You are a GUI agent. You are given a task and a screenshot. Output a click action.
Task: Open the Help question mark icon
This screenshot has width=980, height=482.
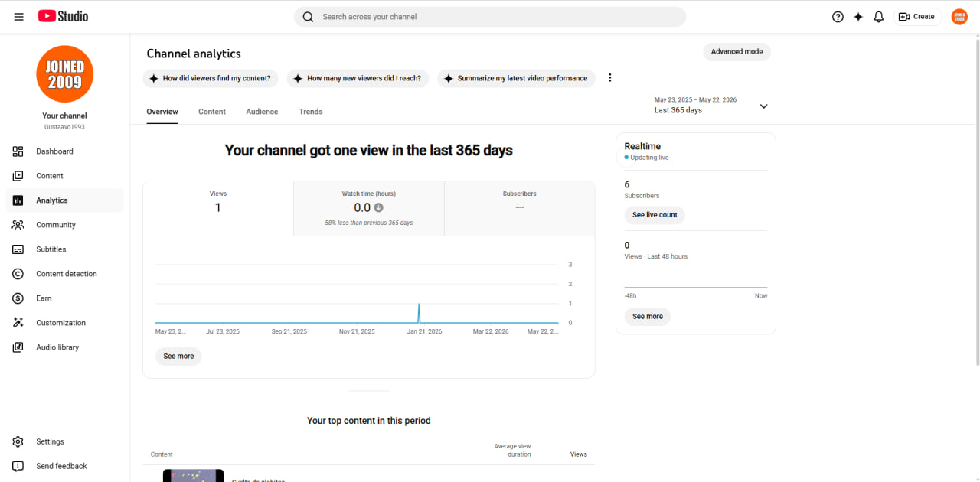click(x=838, y=17)
